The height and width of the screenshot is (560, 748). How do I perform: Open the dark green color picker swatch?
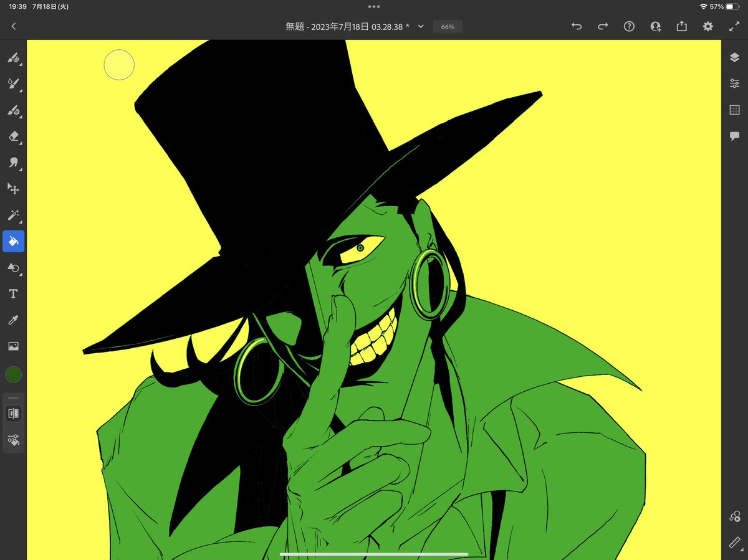[x=13, y=374]
